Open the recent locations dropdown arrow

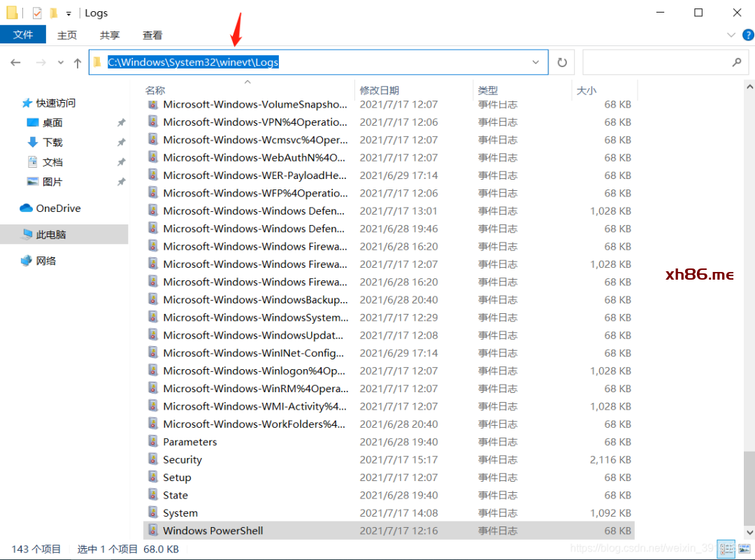(x=61, y=63)
